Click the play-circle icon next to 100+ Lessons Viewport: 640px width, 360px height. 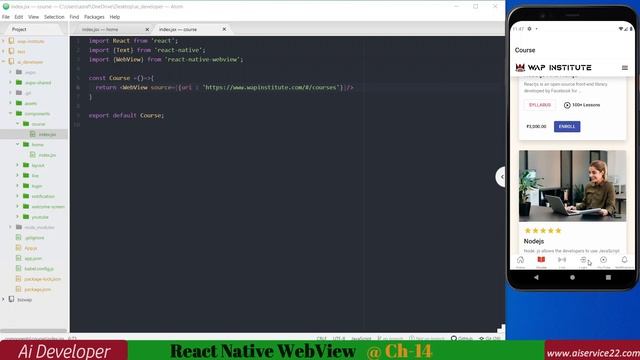(x=567, y=105)
